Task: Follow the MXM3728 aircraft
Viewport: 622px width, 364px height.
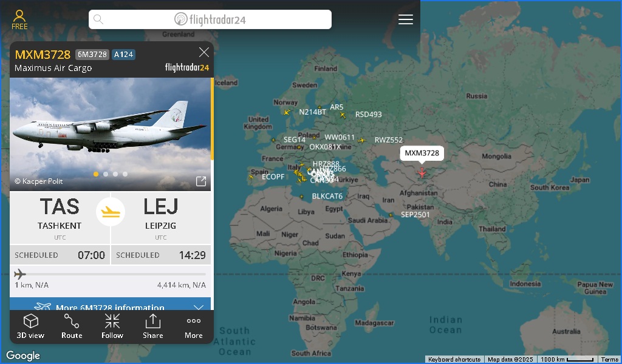Action: (112, 326)
